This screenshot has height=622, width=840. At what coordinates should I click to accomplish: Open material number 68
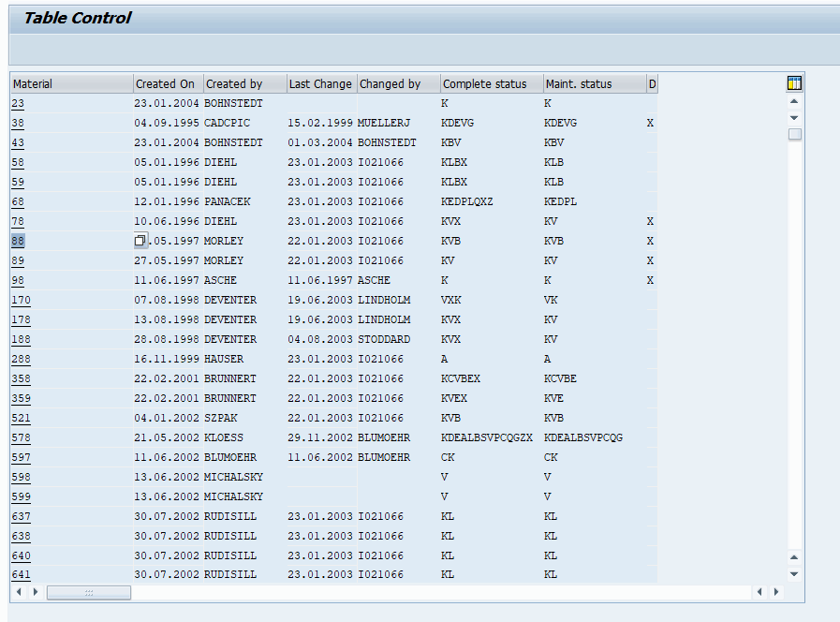(18, 201)
